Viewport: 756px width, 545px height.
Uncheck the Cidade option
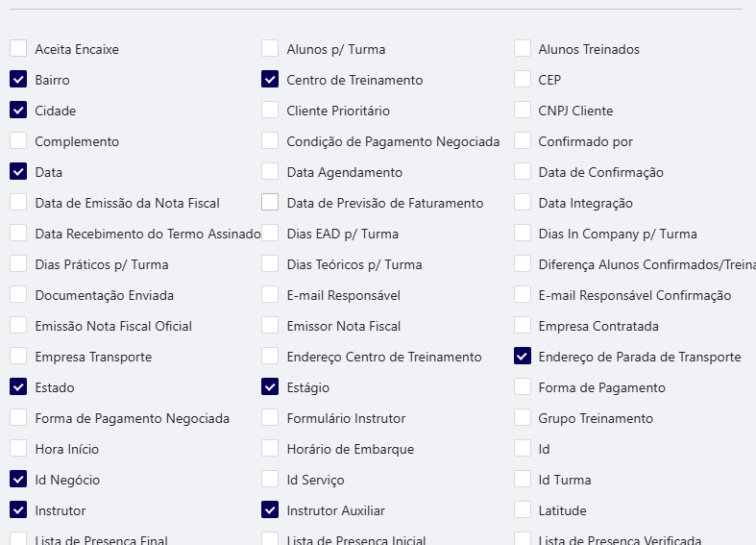coord(18,111)
